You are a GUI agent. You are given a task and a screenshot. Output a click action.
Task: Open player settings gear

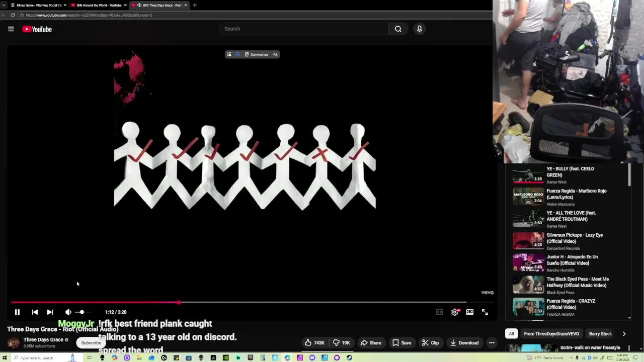(455, 312)
